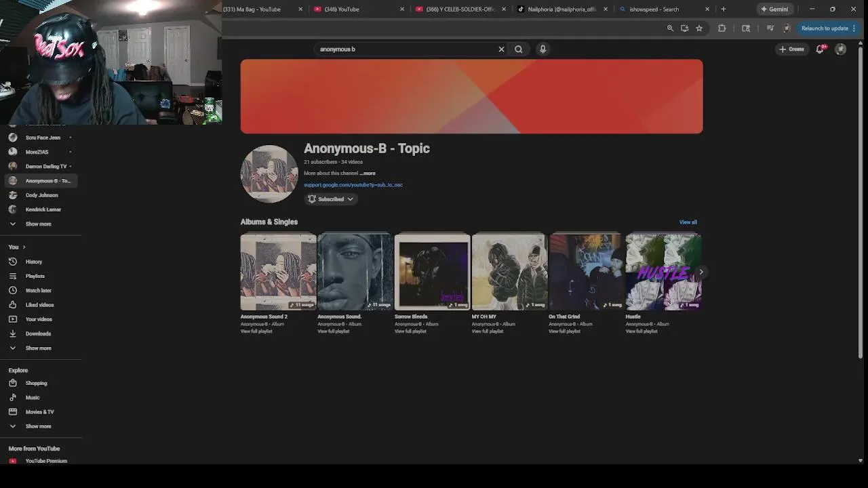868x488 pixels.
Task: Open Sorrow Bleeds album thumbnail
Action: (x=432, y=272)
